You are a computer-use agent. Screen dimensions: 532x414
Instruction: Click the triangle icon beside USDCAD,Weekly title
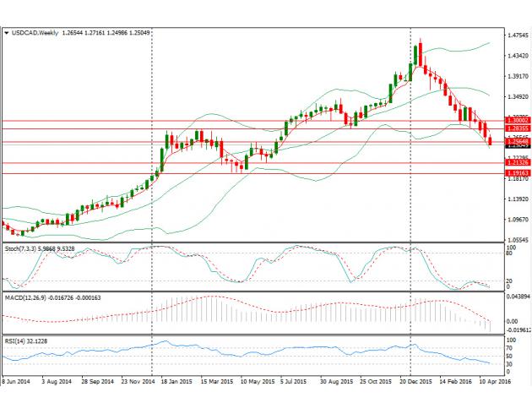8,33
